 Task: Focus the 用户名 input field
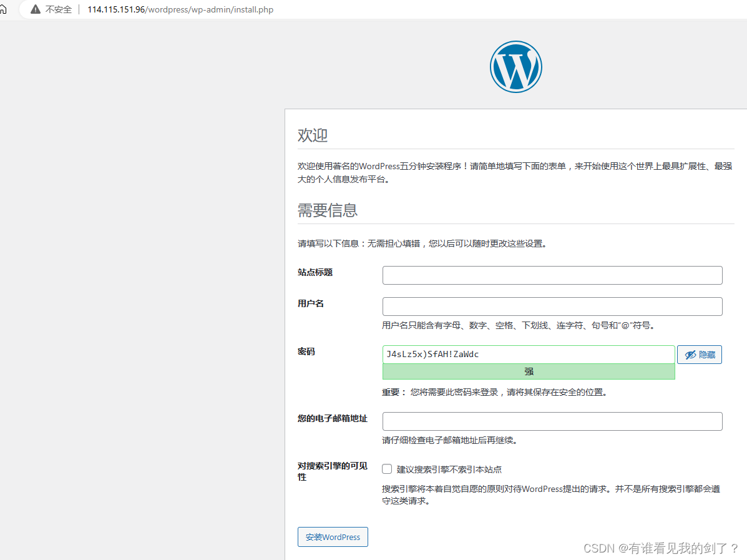pyautogui.click(x=552, y=307)
